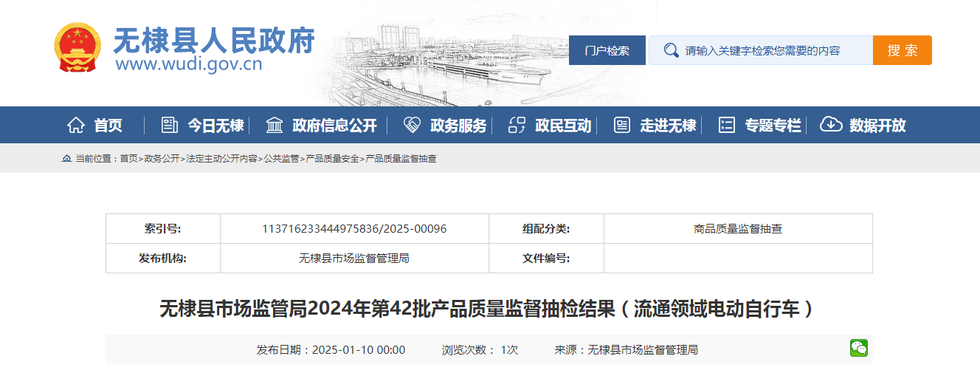This screenshot has height=373, width=980.
Task: Click the national emblem logo
Action: coord(77,48)
